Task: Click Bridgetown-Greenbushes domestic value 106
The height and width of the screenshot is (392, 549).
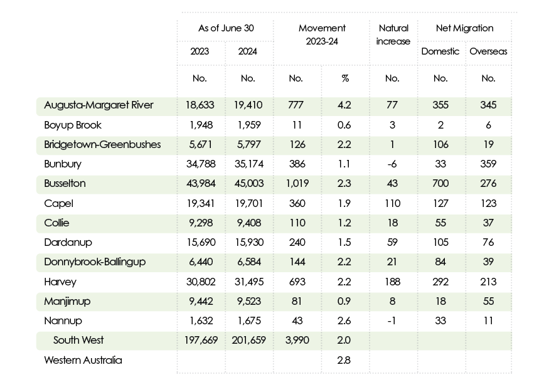Action: (x=440, y=144)
